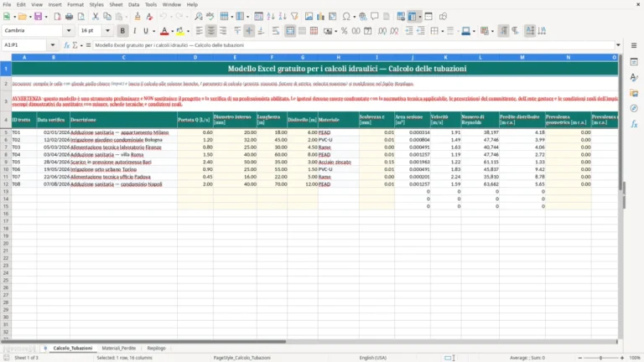The width and height of the screenshot is (644, 362).
Task: Click the Save document icon
Action: pos(39,17)
